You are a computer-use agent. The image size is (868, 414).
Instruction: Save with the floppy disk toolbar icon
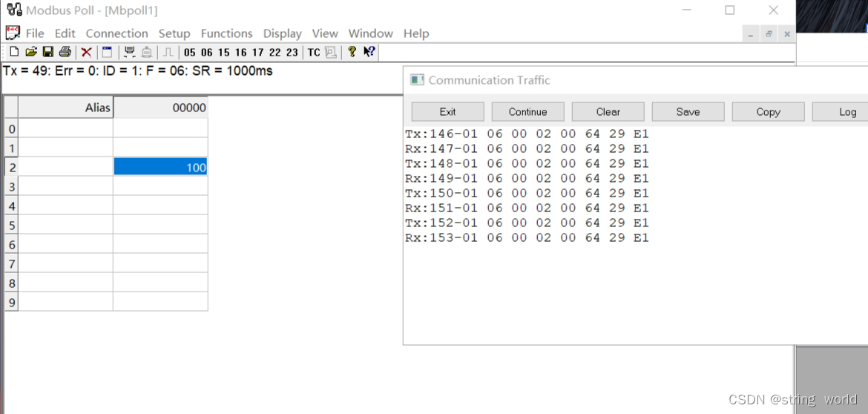click(x=48, y=52)
